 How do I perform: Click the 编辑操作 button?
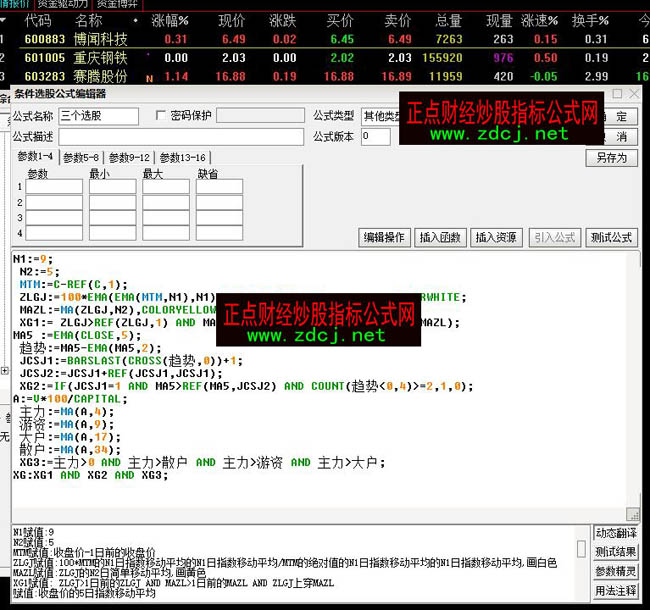[384, 237]
